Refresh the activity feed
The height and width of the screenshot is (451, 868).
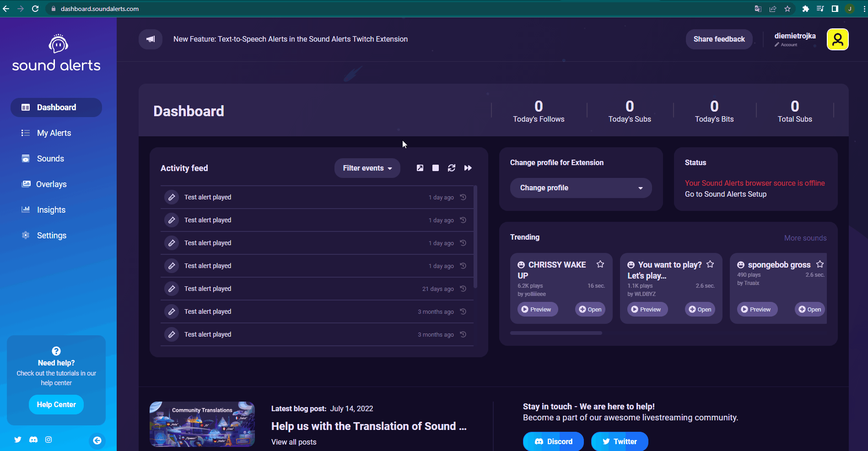pos(452,168)
